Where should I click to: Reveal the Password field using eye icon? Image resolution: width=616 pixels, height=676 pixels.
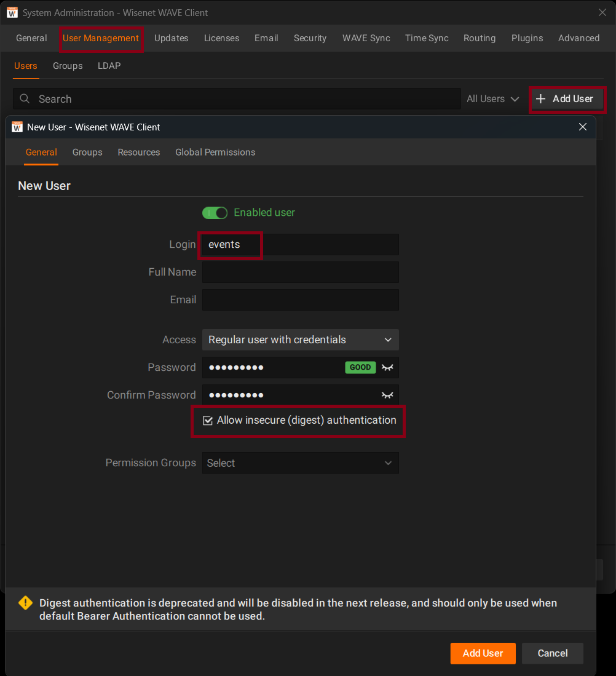(387, 367)
